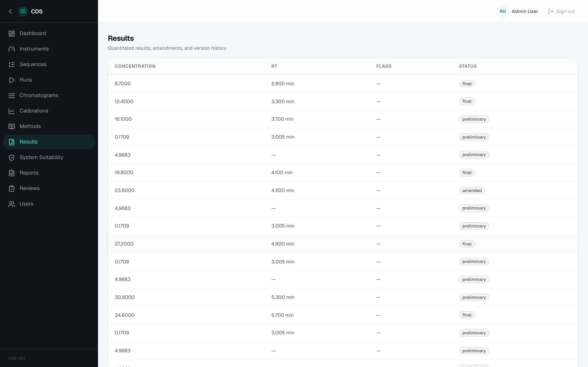Open the Users people icon
The image size is (588, 367).
tap(11, 204)
